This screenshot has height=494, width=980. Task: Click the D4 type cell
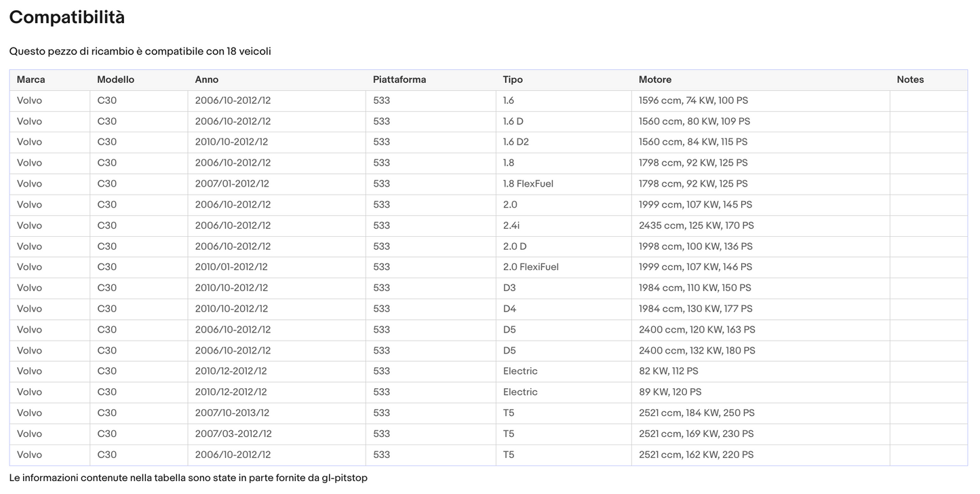tap(509, 309)
